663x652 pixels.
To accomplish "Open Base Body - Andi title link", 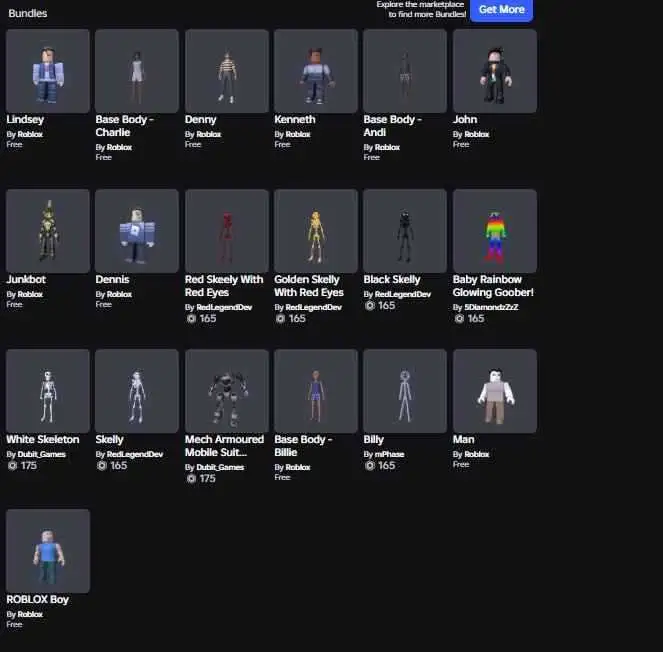I will click(x=392, y=126).
